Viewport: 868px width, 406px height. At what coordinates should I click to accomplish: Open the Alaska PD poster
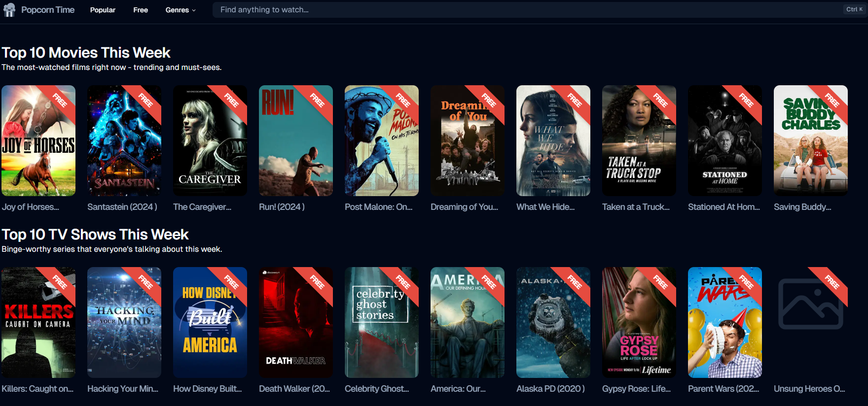(x=553, y=322)
